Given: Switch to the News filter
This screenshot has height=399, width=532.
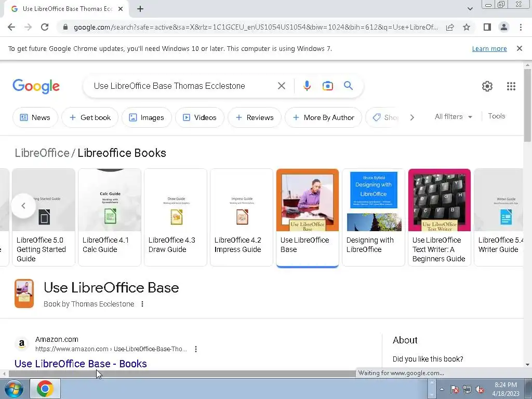Looking at the screenshot, I should tap(35, 117).
